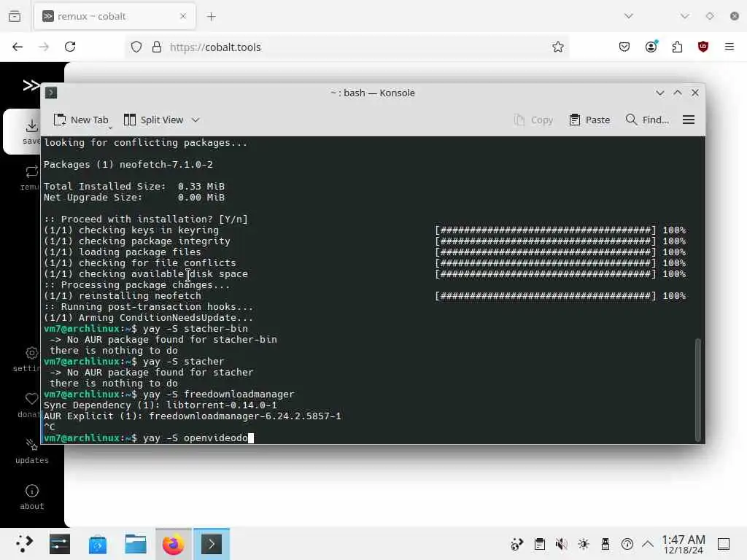This screenshot has width=747, height=560.
Task: Click the tracking protection shield icon
Action: pyautogui.click(x=136, y=47)
